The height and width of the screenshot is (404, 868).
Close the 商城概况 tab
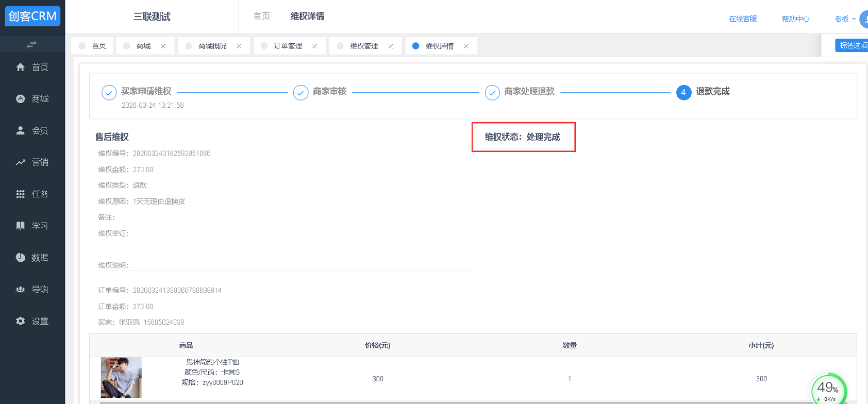[x=239, y=46]
